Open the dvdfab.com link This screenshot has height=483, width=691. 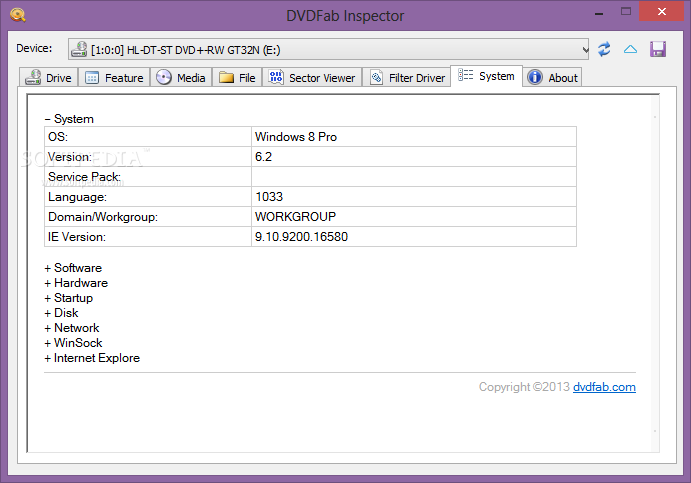coord(604,387)
